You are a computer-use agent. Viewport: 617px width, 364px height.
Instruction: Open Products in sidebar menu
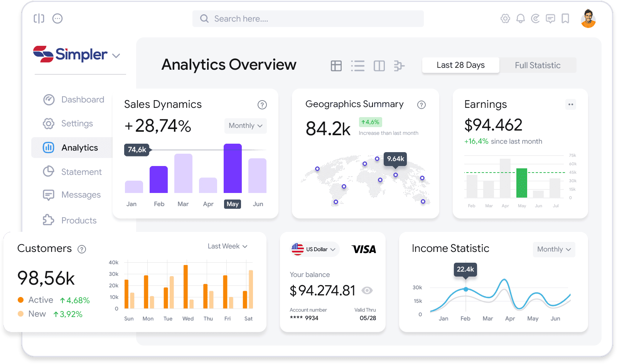[x=79, y=220]
